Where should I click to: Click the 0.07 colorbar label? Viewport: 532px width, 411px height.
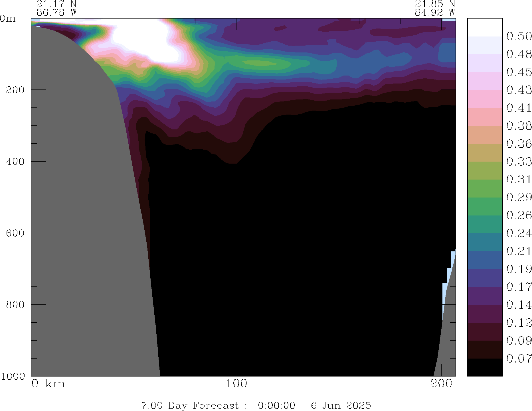click(x=519, y=359)
